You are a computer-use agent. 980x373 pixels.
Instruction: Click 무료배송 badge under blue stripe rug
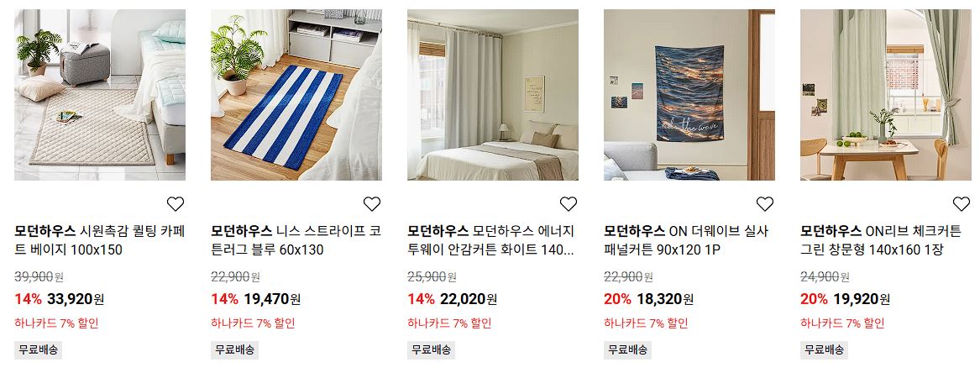(x=234, y=349)
